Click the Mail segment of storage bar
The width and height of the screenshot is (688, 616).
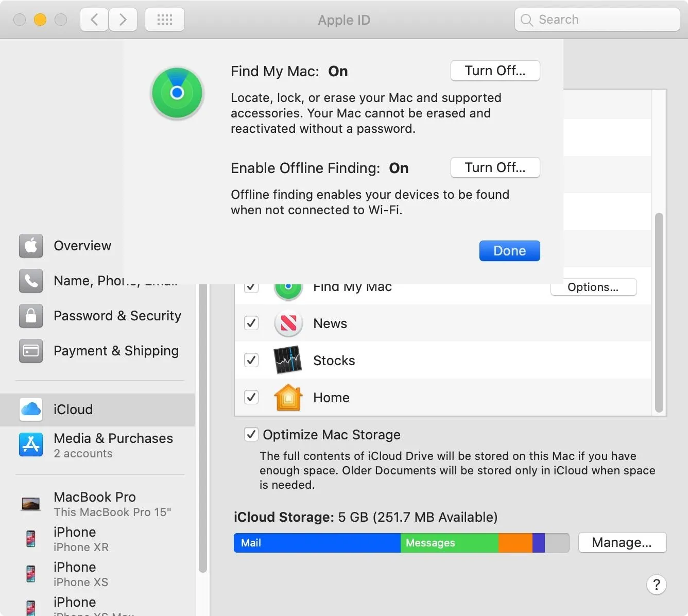tap(317, 543)
